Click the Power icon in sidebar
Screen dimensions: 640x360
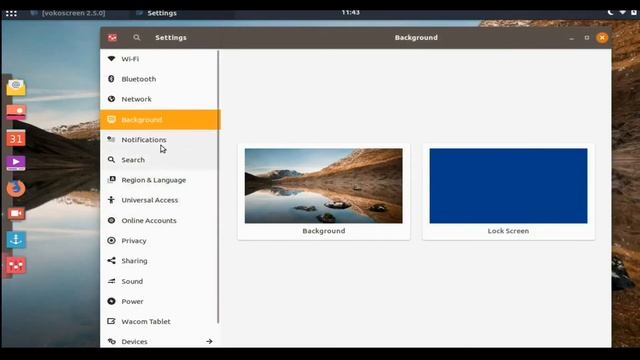[x=111, y=301]
